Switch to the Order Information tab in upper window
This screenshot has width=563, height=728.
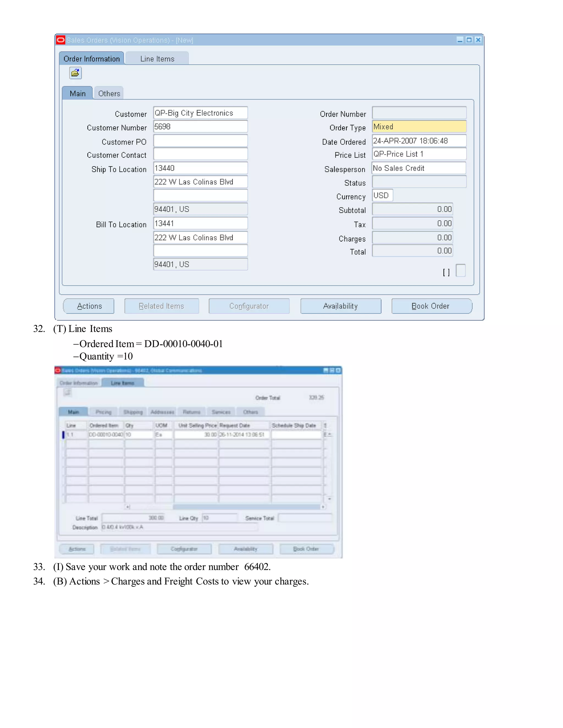91,58
